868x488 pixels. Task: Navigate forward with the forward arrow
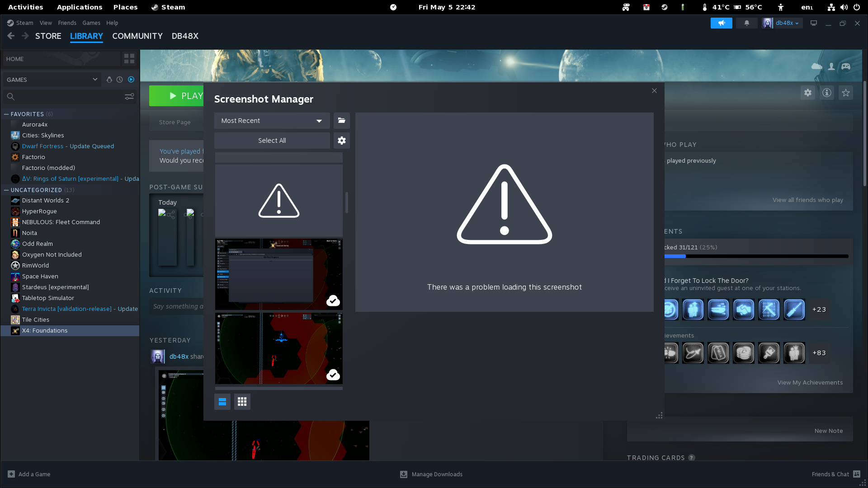pos(26,36)
